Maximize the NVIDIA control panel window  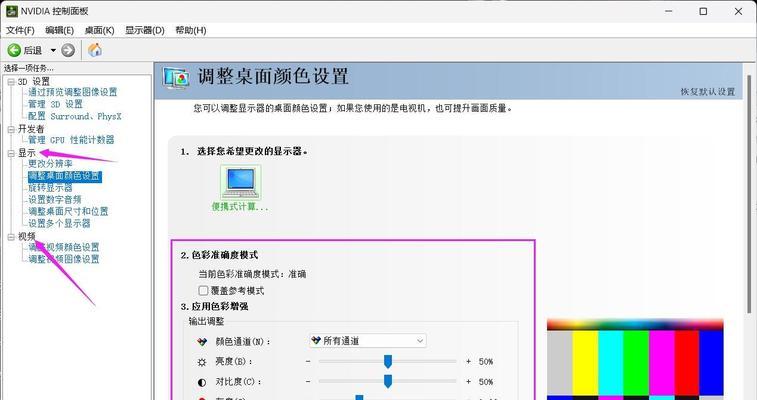[x=703, y=11]
